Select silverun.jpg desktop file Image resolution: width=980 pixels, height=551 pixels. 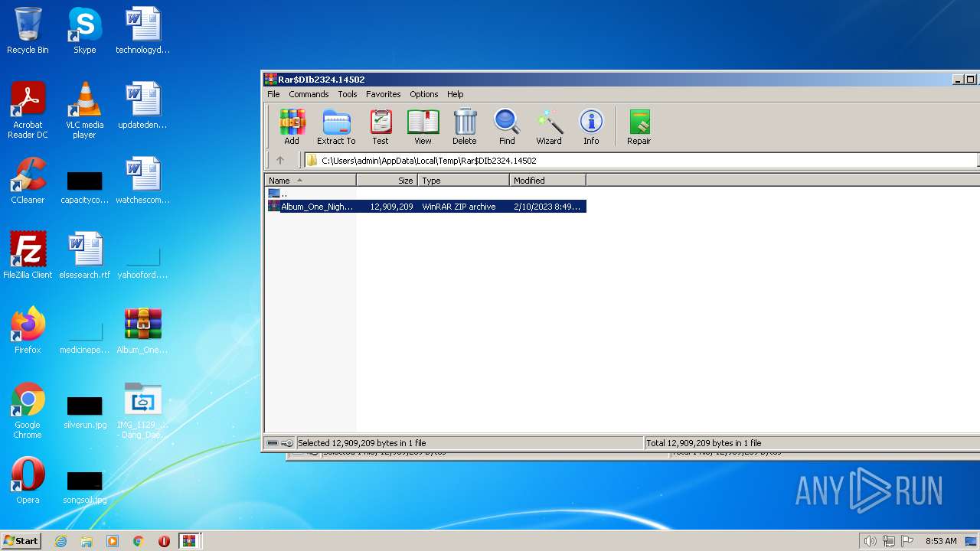[84, 412]
